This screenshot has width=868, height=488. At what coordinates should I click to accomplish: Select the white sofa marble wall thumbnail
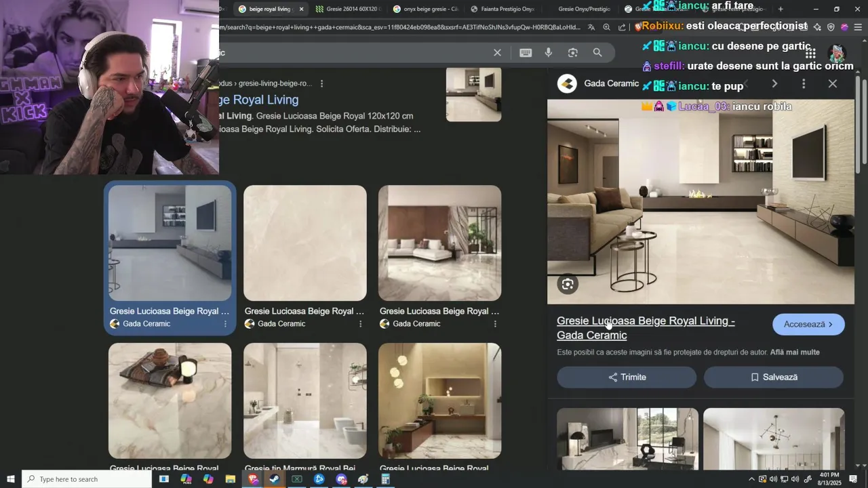click(x=440, y=243)
